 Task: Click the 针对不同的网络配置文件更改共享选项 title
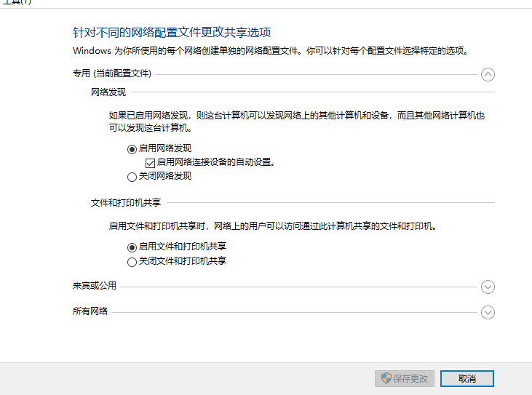172,33
